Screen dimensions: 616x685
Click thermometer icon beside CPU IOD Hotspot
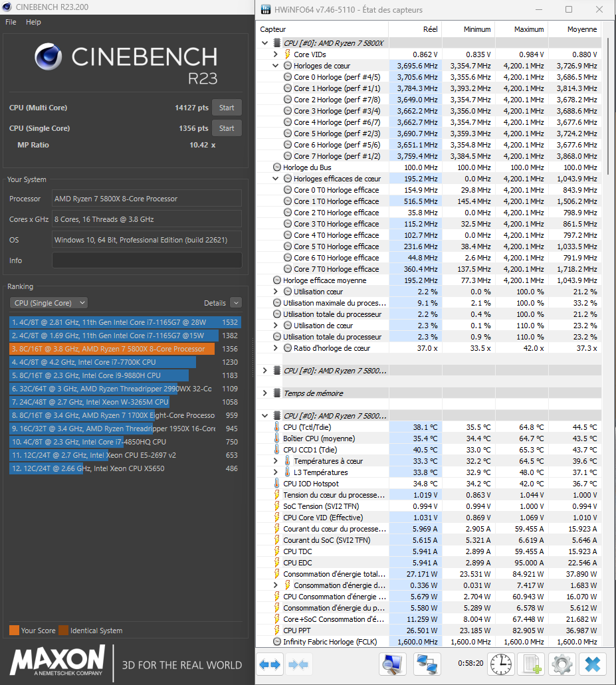coord(276,484)
